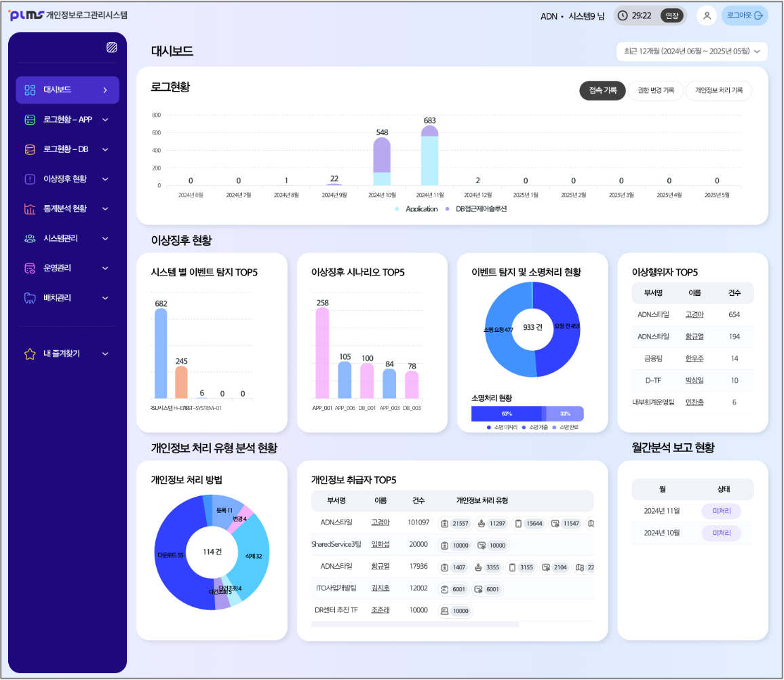
Task: Open the user profile icon
Action: click(x=707, y=16)
